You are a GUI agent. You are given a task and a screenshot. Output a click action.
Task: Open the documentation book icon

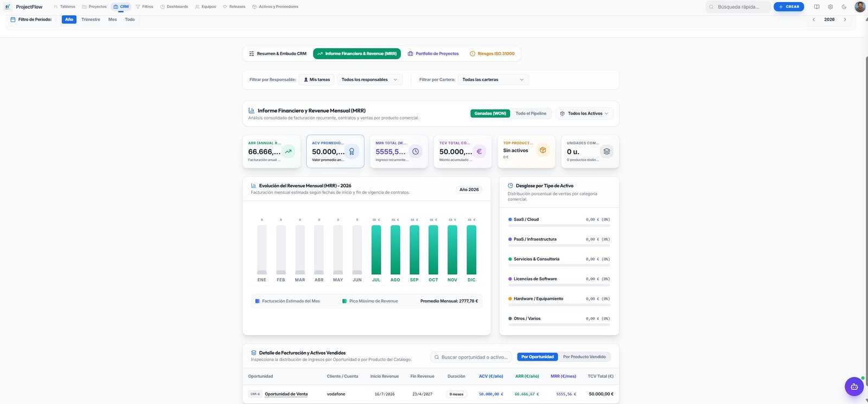[816, 7]
